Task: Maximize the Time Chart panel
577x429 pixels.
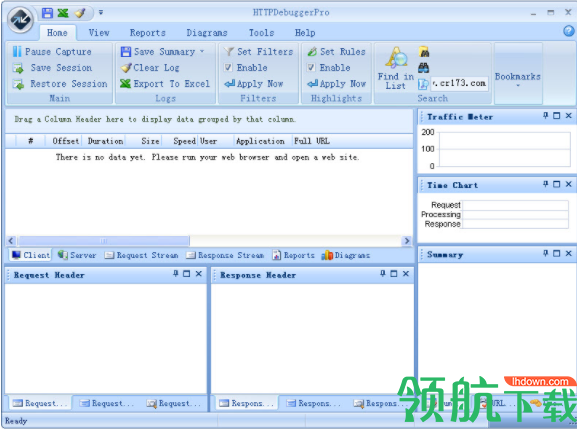Action: coord(557,184)
